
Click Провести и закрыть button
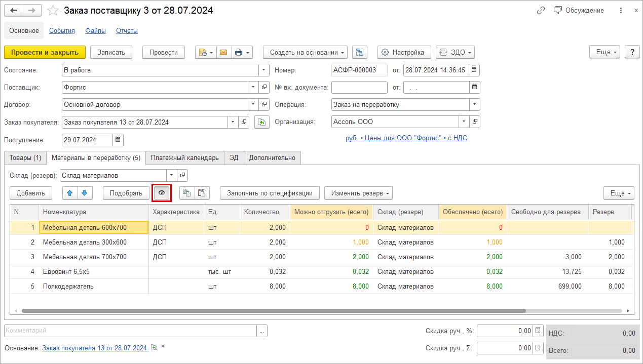click(45, 52)
